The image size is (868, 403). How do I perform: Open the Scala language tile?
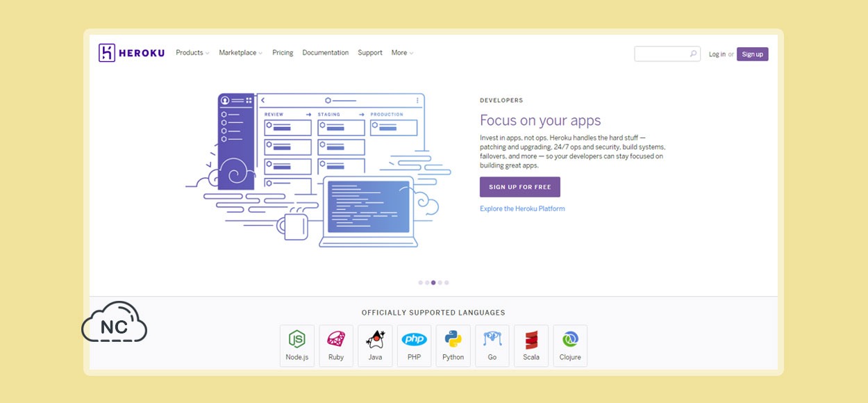531,345
